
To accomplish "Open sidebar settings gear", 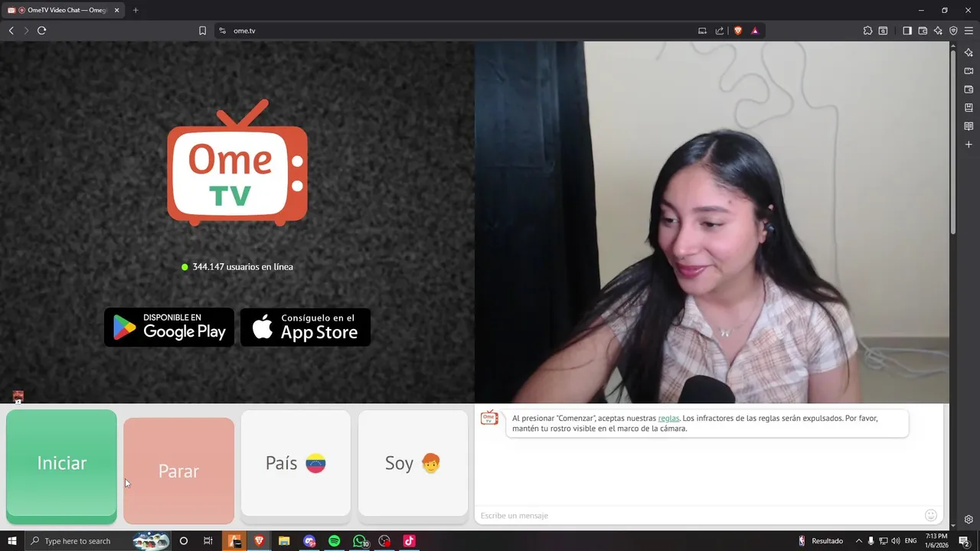I will click(969, 520).
